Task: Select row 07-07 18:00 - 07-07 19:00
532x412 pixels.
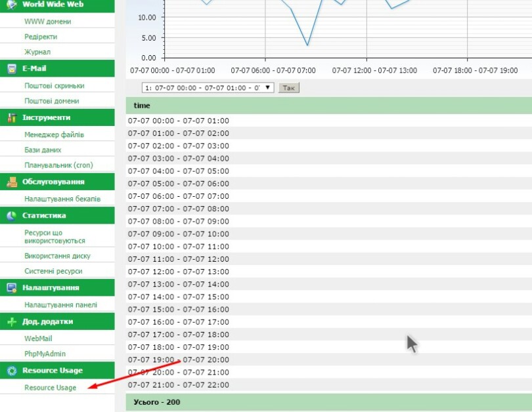Action: point(329,347)
